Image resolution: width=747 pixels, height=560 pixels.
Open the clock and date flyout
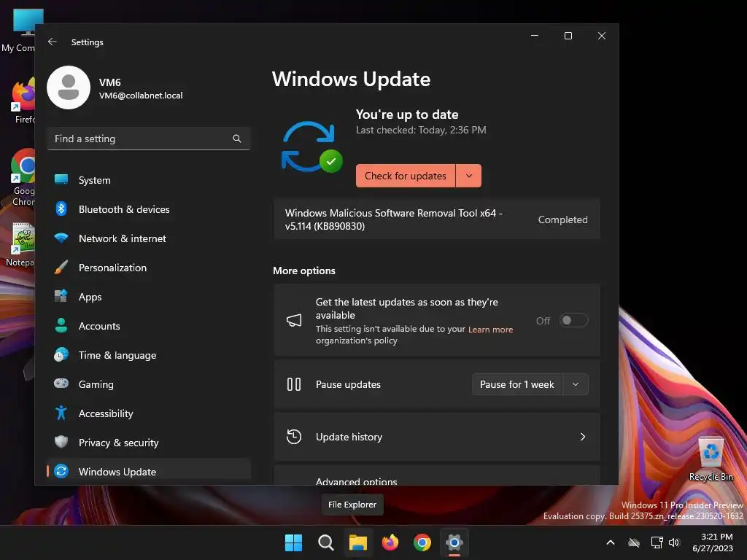point(713,542)
